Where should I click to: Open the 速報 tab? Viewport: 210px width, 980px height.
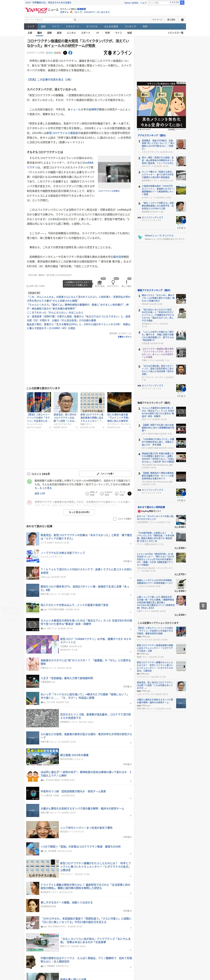click(43, 26)
